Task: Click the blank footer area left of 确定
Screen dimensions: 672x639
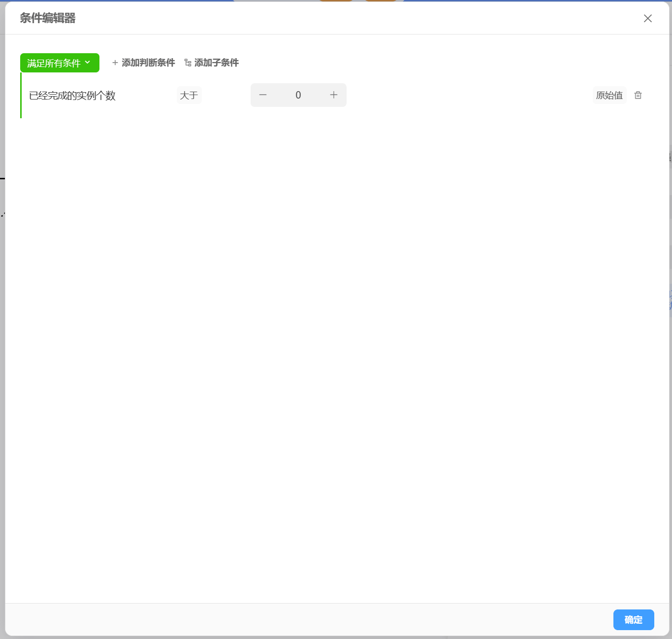Action: click(x=295, y=620)
